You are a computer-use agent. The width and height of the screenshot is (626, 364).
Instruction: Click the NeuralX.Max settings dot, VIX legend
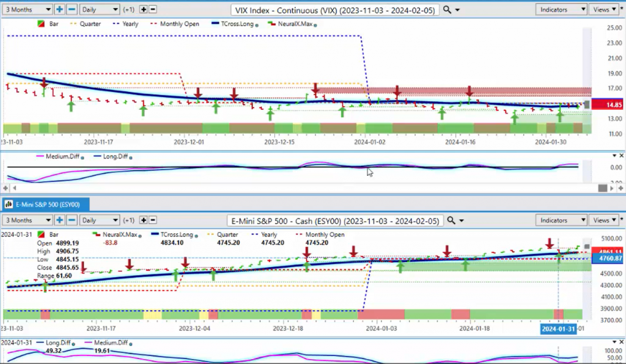[315, 25]
